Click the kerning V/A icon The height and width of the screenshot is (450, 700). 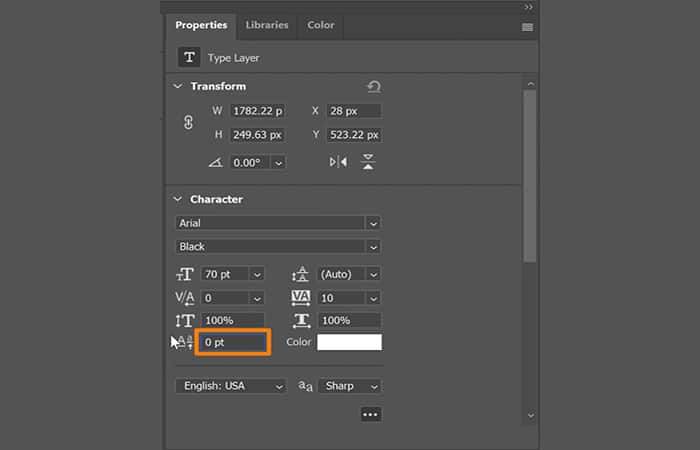[x=185, y=298]
